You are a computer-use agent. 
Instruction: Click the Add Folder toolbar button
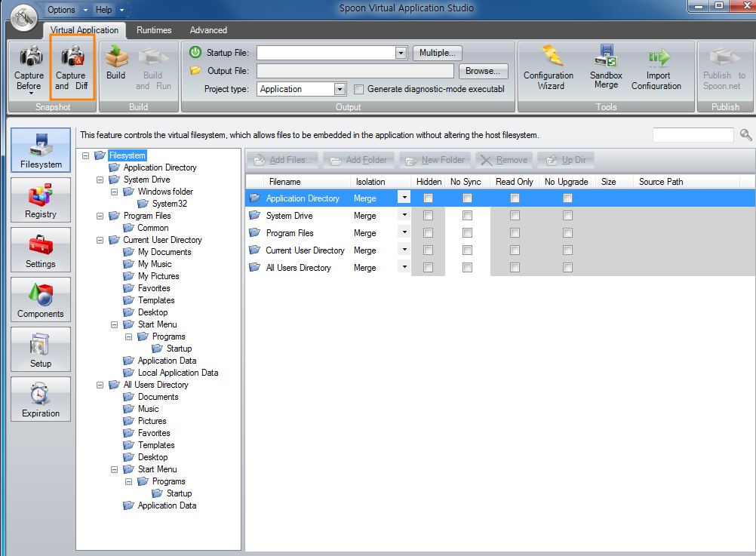point(358,160)
